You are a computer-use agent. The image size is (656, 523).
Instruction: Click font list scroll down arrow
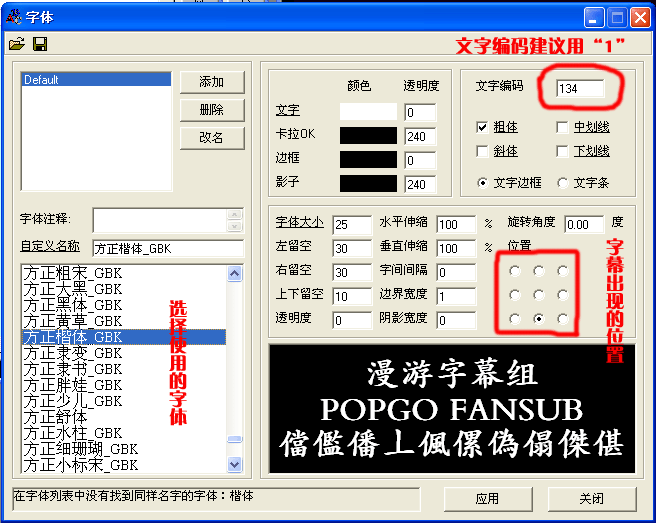point(235,464)
